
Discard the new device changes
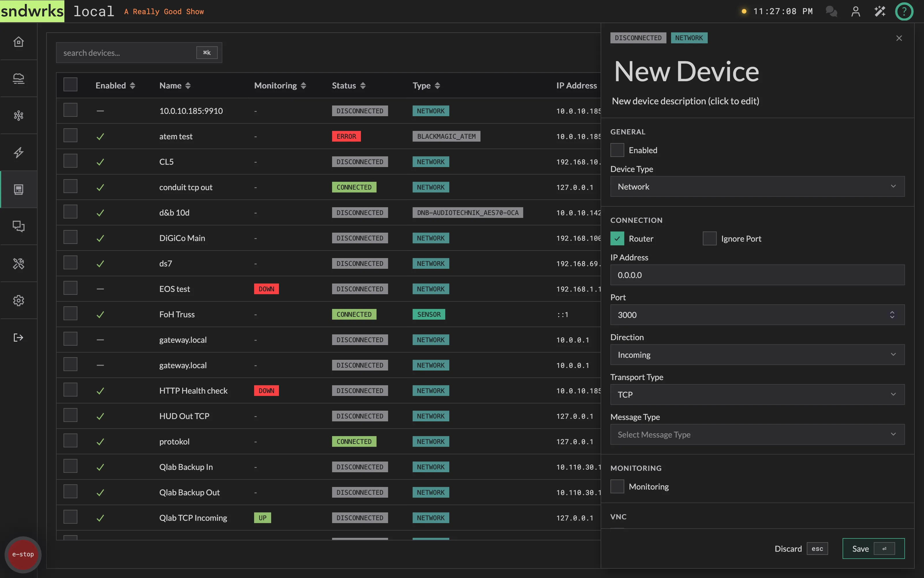(801, 549)
